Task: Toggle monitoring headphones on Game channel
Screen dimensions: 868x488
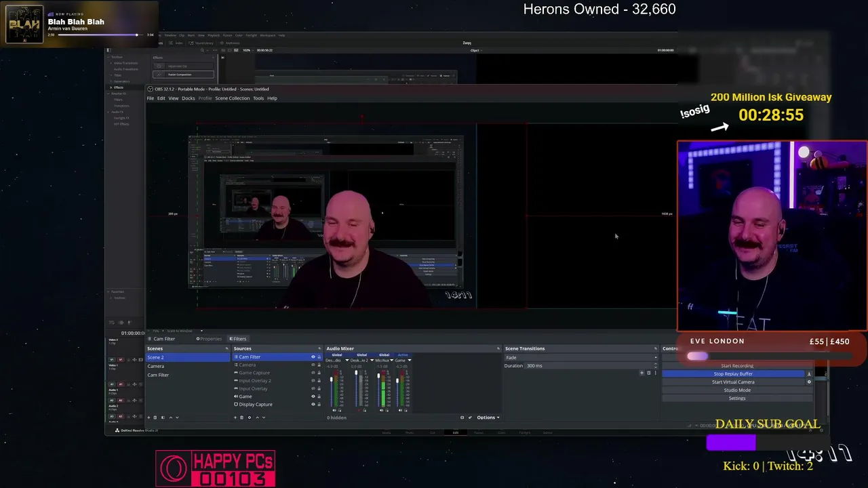Action: coord(406,410)
